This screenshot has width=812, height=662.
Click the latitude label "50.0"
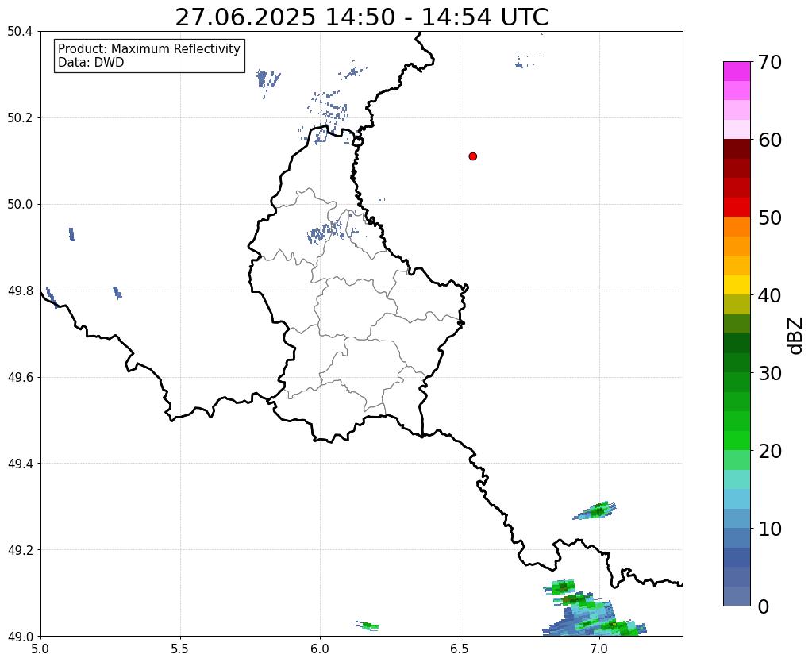[x=20, y=205]
